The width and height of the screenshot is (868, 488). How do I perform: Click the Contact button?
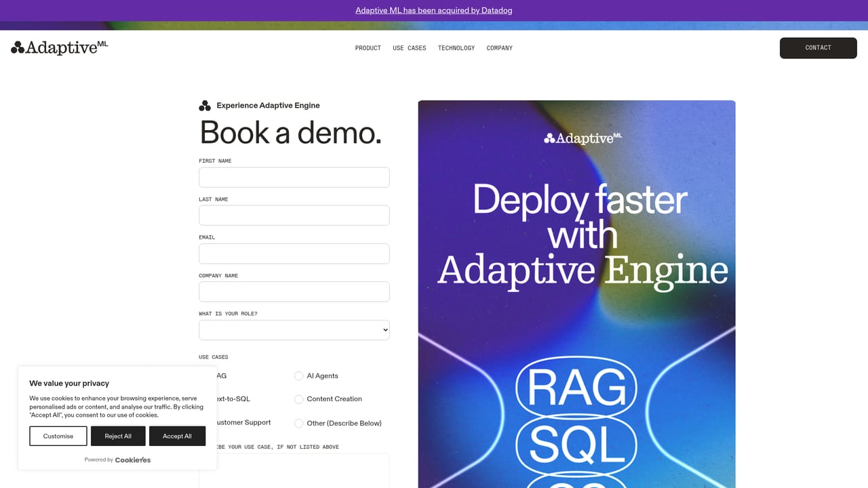(x=818, y=48)
